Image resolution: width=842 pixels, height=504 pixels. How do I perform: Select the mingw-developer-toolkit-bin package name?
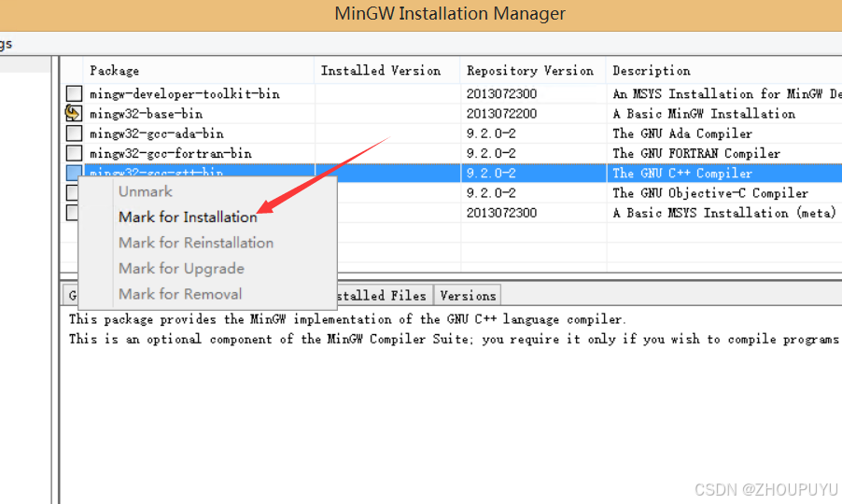tap(185, 94)
